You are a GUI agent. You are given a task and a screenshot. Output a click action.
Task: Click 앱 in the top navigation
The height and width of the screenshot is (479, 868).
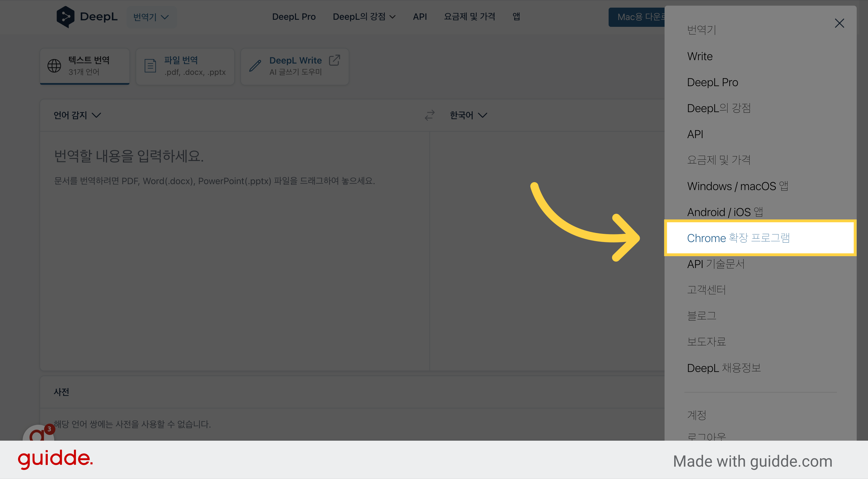[x=516, y=17]
